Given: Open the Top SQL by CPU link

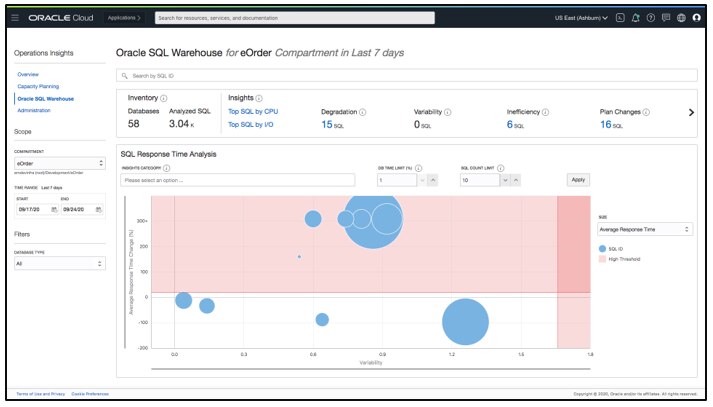Looking at the screenshot, I should pos(253,111).
